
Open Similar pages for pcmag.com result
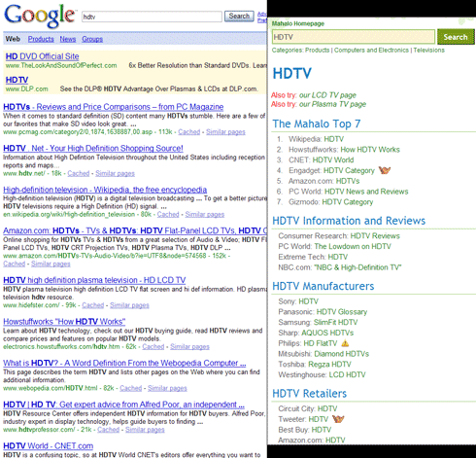point(225,132)
